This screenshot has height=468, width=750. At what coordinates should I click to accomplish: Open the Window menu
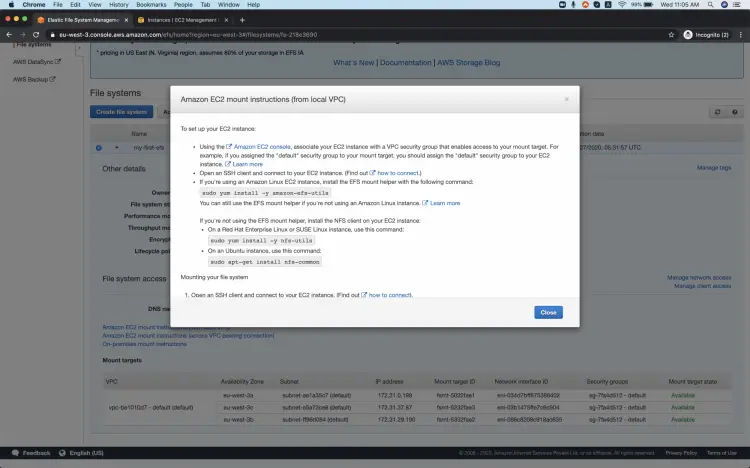click(x=229, y=5)
